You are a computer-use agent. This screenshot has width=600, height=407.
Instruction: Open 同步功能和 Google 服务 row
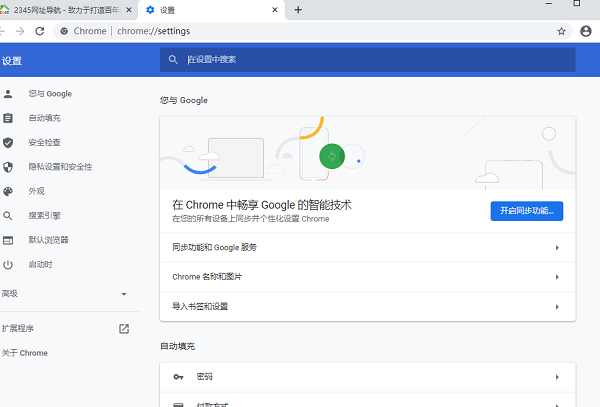coord(367,247)
